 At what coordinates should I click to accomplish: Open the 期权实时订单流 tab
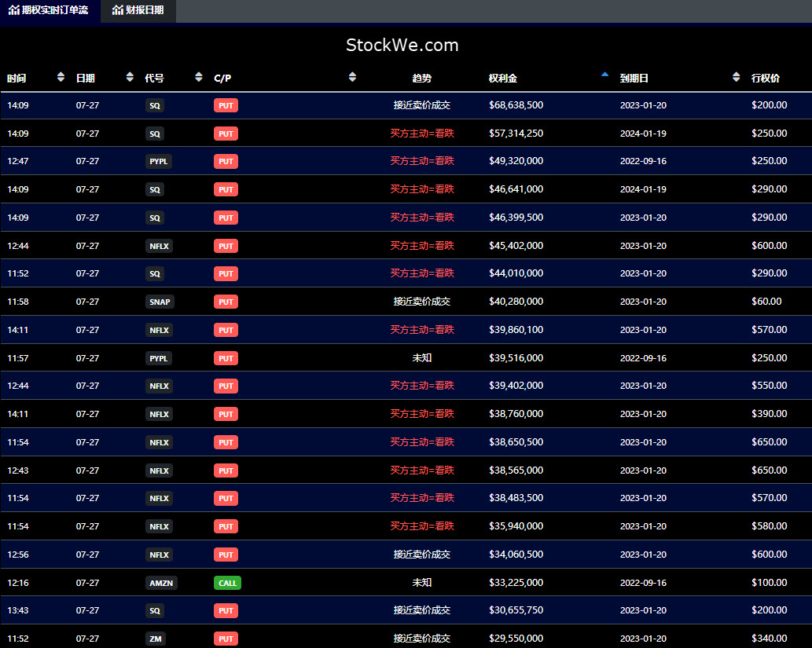pos(49,10)
